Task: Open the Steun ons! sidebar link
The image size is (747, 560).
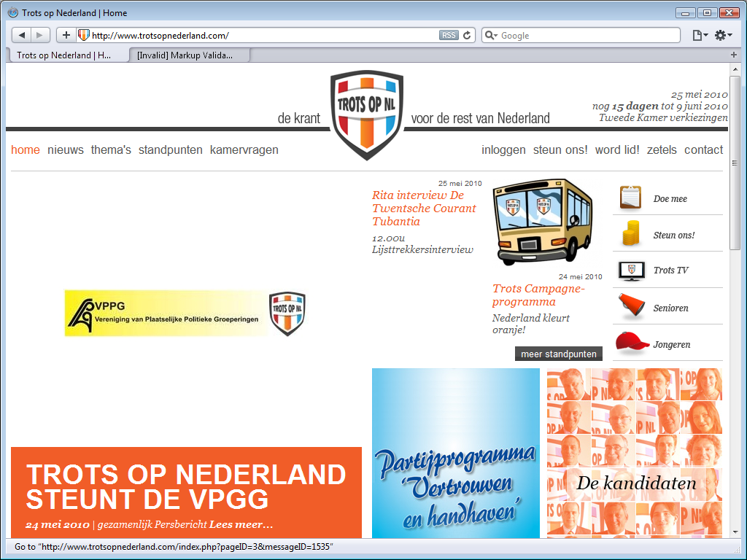Action: click(673, 236)
